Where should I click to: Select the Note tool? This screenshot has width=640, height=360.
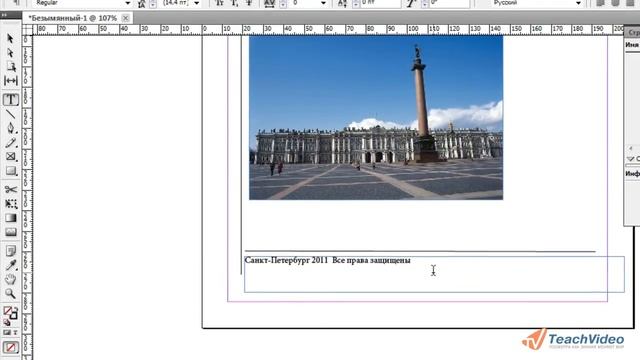click(x=11, y=251)
